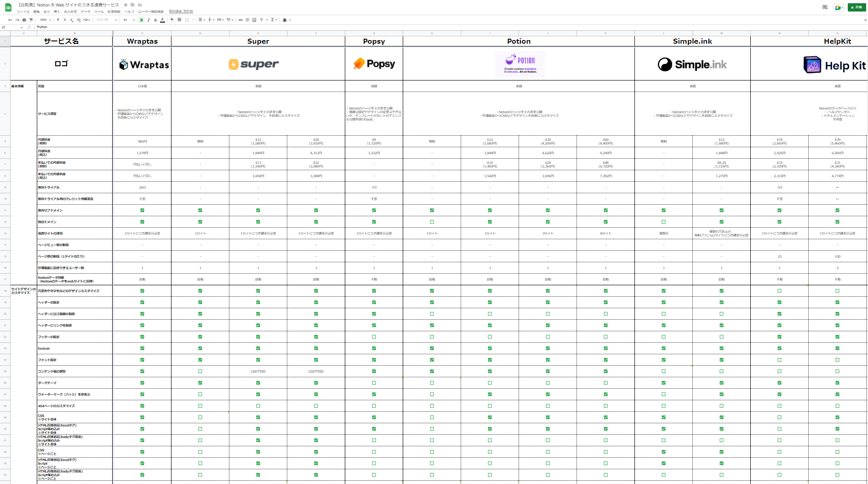Open the 表示形式 menu
The image size is (868, 484).
(70, 12)
